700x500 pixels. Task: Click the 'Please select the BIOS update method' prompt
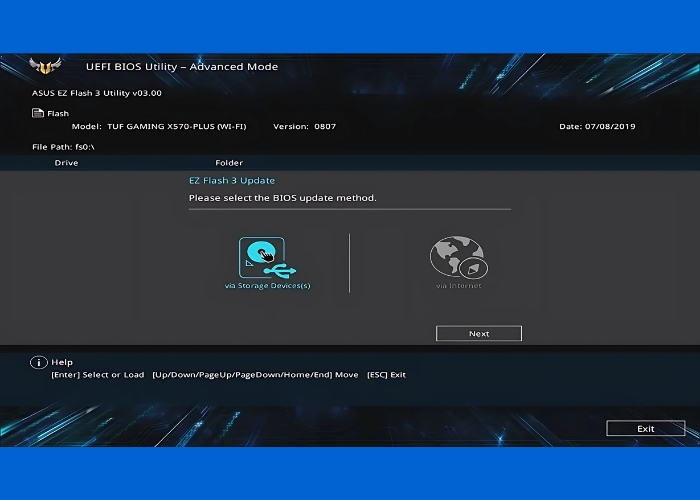coord(282,198)
